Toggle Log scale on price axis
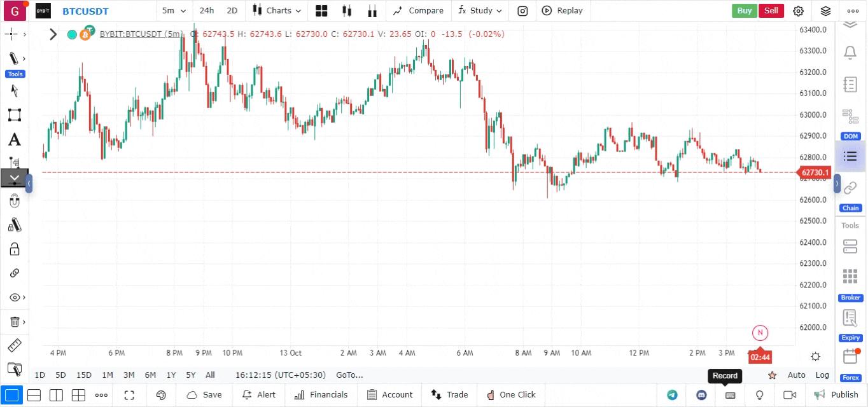 (822, 375)
